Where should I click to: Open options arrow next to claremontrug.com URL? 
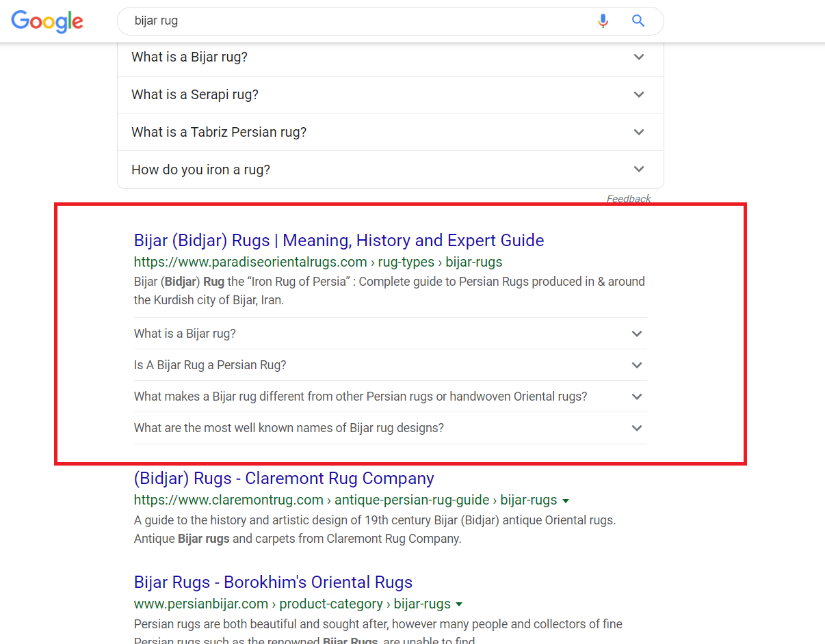coord(566,500)
